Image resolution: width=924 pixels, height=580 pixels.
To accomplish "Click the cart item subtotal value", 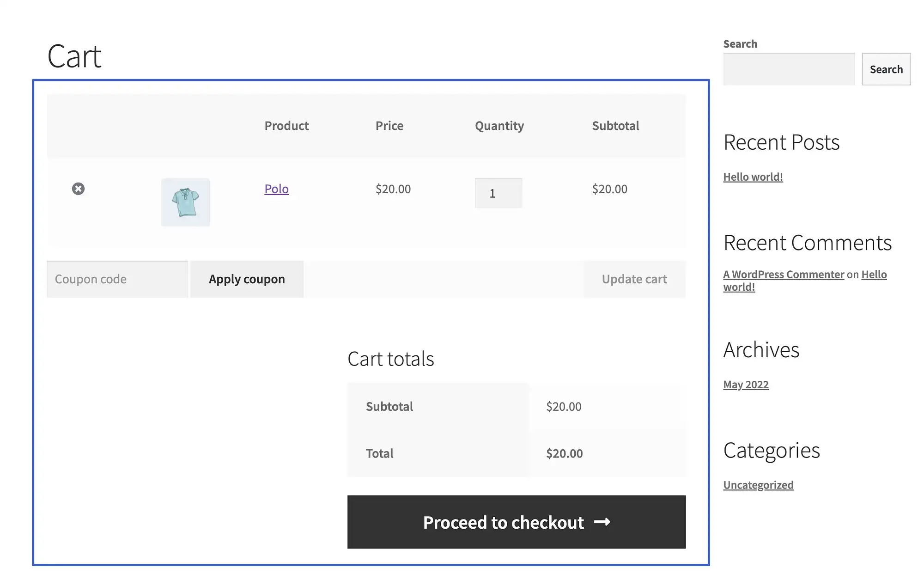I will [609, 189].
